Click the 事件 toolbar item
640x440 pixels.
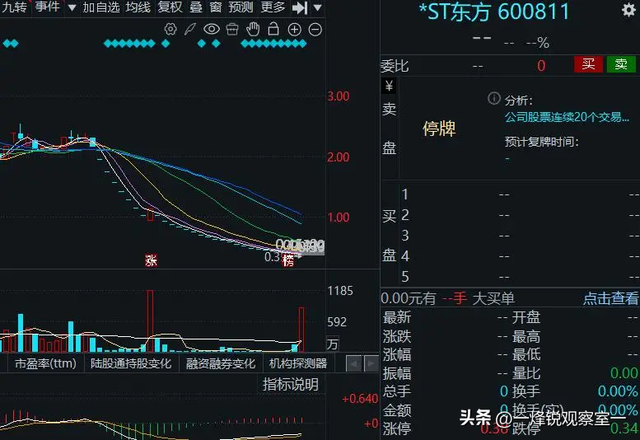click(47, 7)
